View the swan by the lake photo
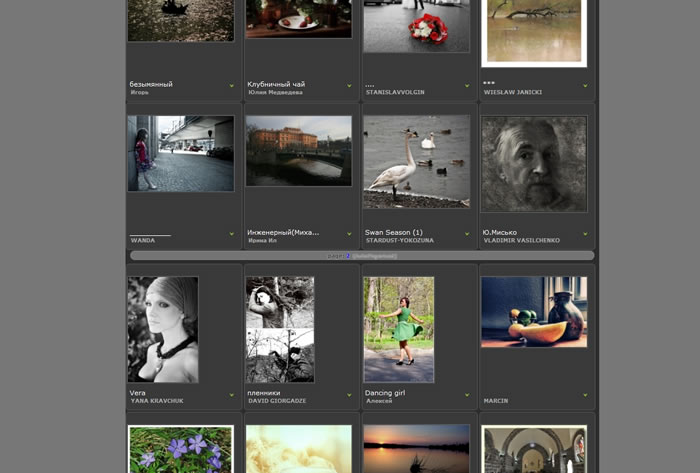The height and width of the screenshot is (473, 700). (417, 162)
